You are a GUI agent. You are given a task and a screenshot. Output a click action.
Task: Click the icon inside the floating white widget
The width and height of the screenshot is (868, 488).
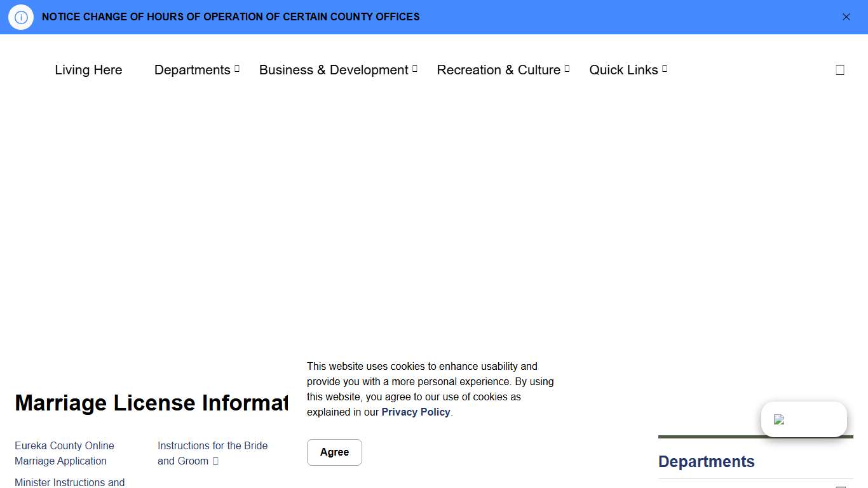click(x=779, y=419)
